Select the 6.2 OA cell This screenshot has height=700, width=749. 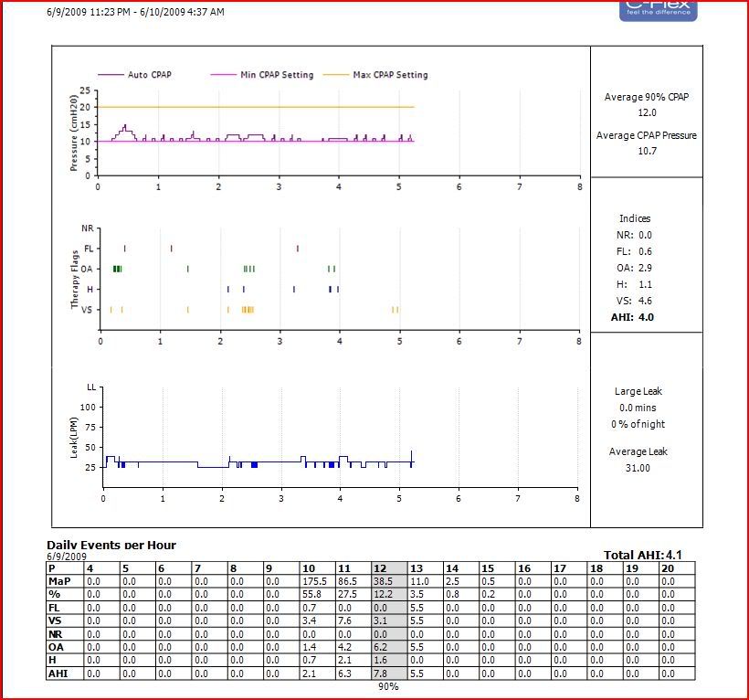point(389,647)
